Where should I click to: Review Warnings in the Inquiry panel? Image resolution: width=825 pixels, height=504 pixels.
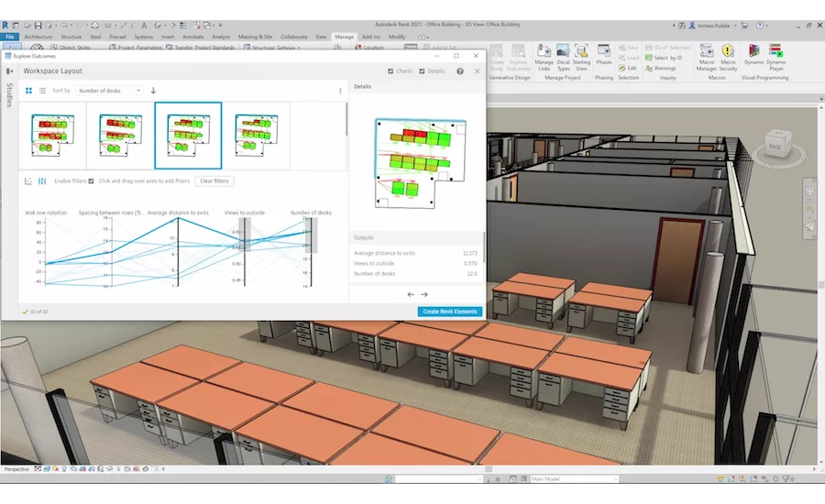(x=661, y=68)
